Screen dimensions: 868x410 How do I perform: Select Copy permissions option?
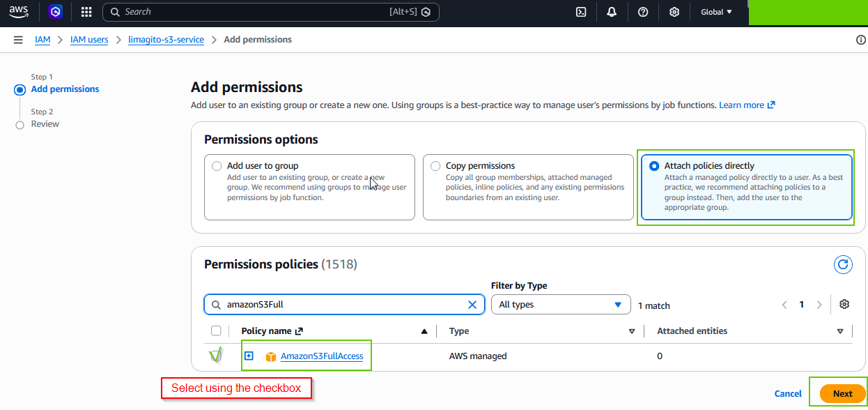tap(528, 187)
